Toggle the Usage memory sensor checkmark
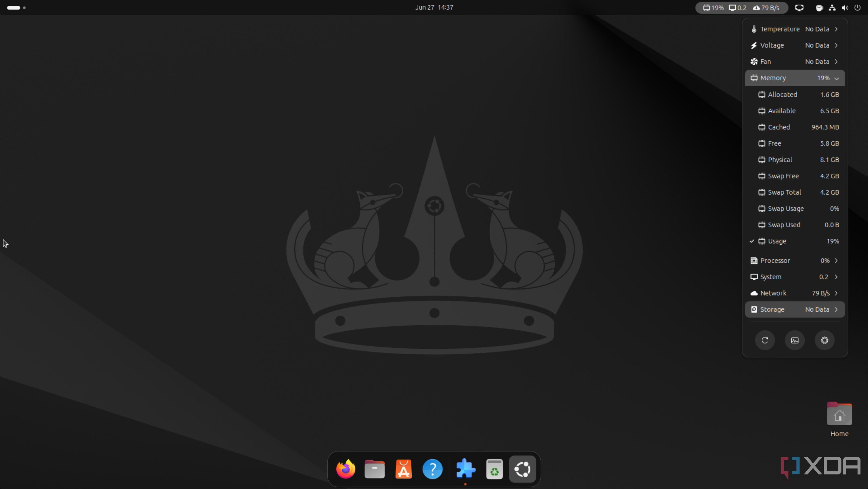The height and width of the screenshot is (489, 868). click(795, 241)
